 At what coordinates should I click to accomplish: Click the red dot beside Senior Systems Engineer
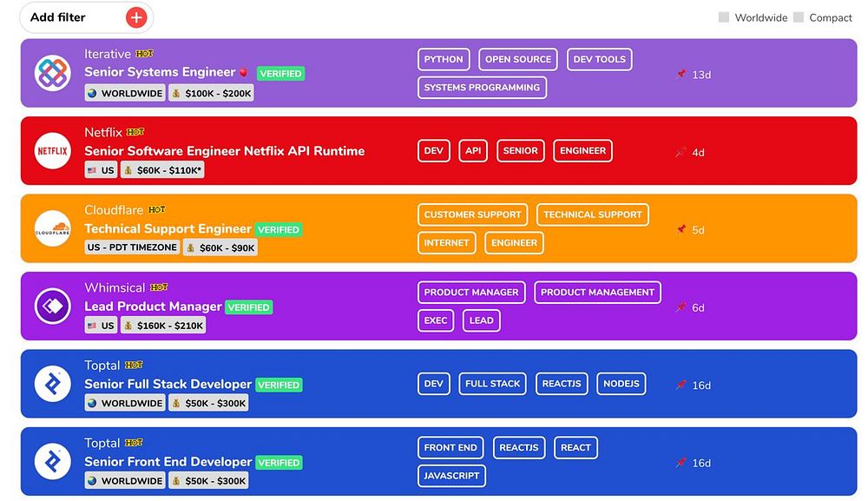pos(244,72)
